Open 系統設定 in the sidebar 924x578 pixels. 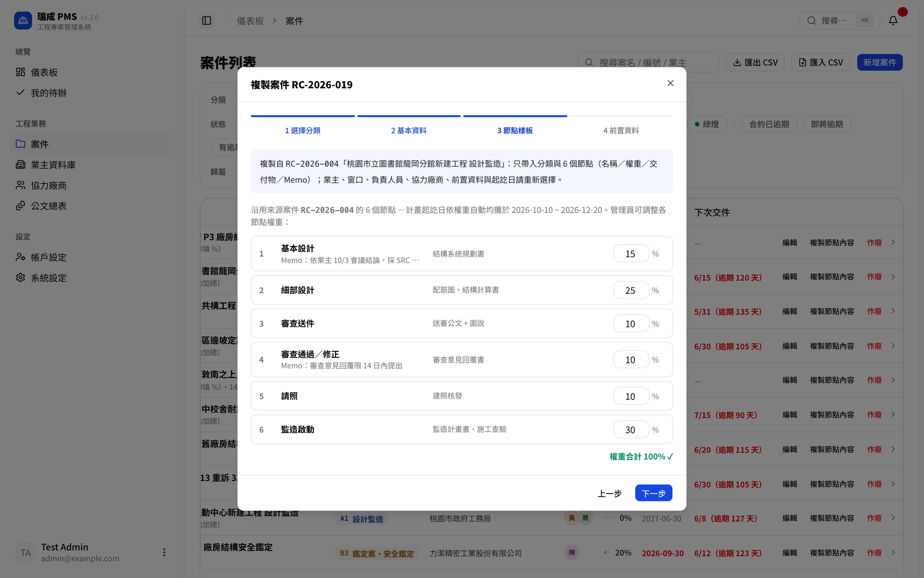tap(93, 278)
